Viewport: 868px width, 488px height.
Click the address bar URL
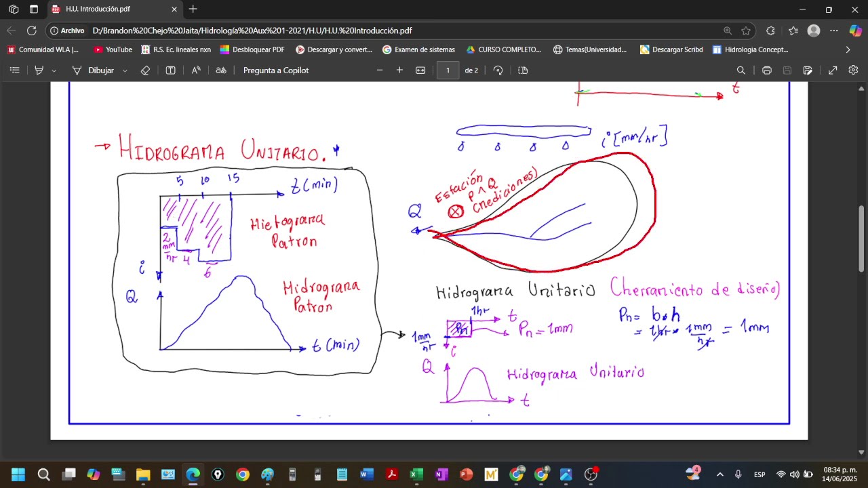(x=252, y=30)
